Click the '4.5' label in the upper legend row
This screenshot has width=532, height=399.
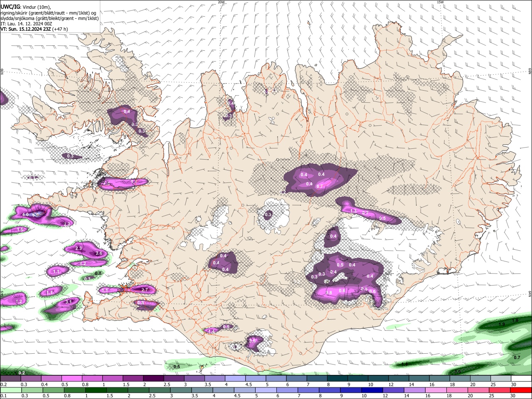coord(249,384)
